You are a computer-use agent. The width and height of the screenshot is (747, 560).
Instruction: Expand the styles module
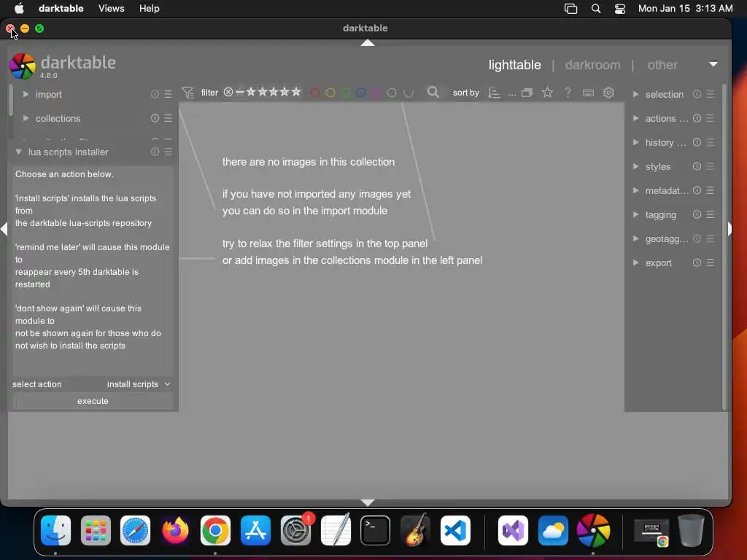click(x=635, y=166)
